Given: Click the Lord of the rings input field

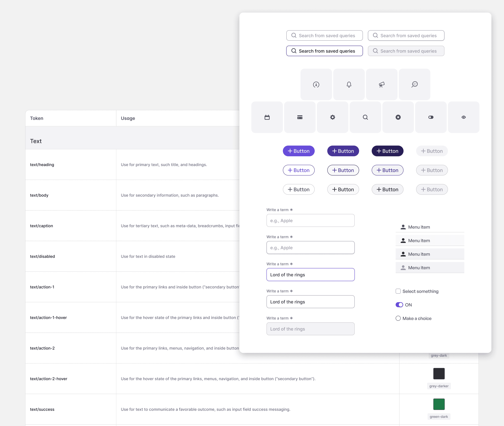Looking at the screenshot, I should [x=310, y=275].
